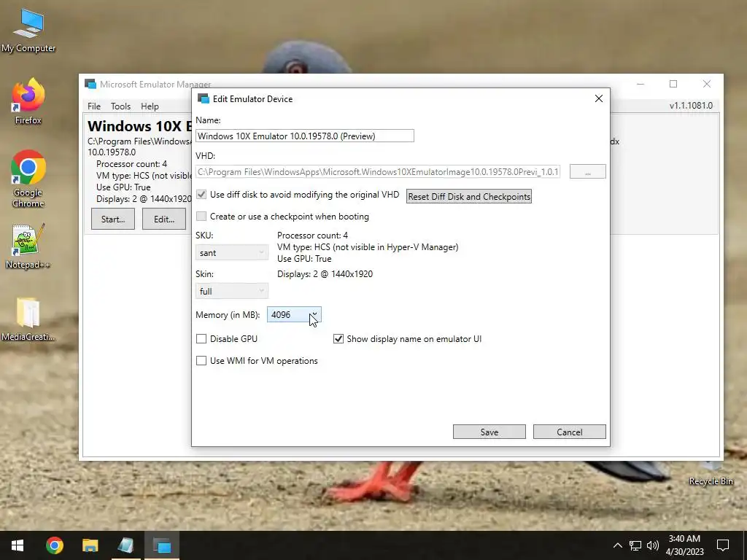Image resolution: width=747 pixels, height=560 pixels.
Task: Cancel the Edit Emulator Device dialog
Action: coord(569,432)
